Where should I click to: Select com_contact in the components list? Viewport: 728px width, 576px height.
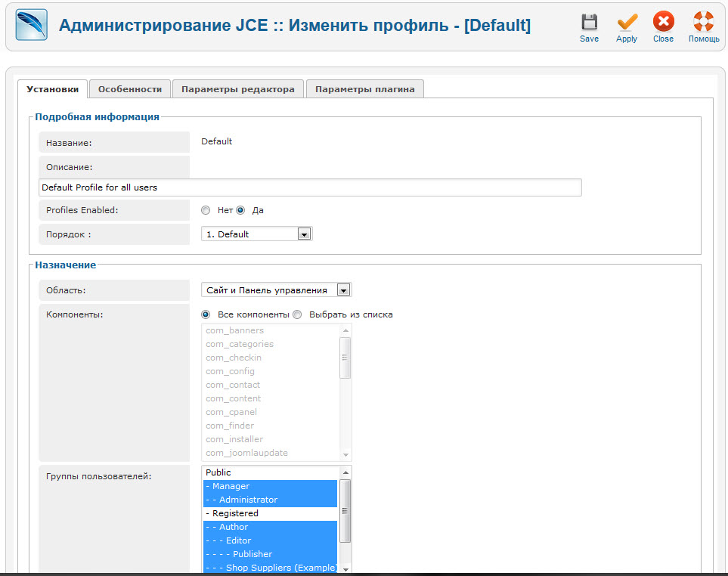point(271,385)
